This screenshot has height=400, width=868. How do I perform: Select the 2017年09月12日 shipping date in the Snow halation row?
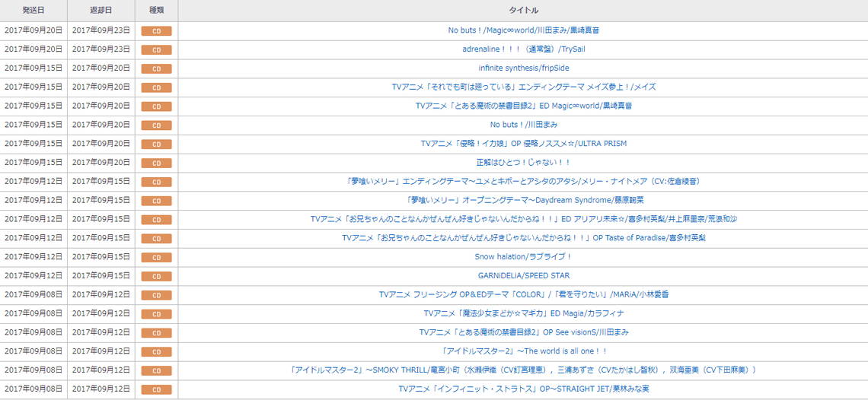tap(34, 257)
